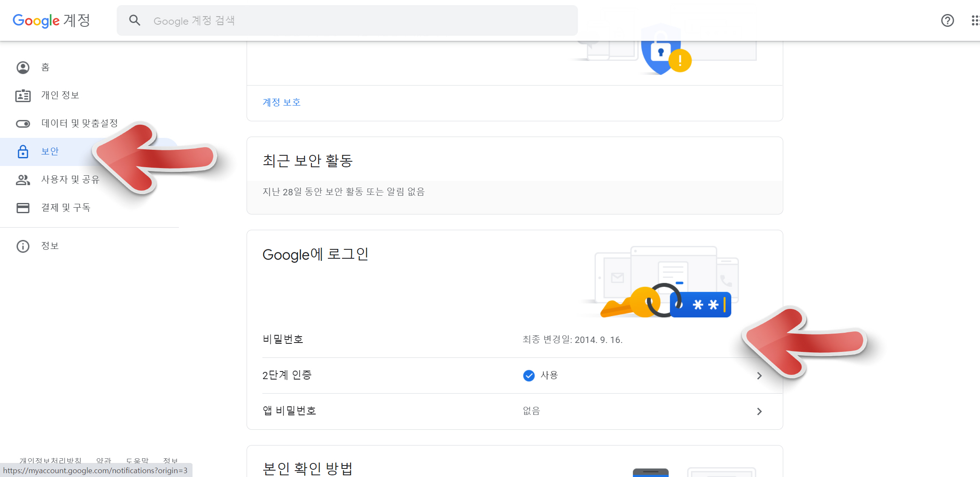Open the help question mark icon

click(x=947, y=20)
